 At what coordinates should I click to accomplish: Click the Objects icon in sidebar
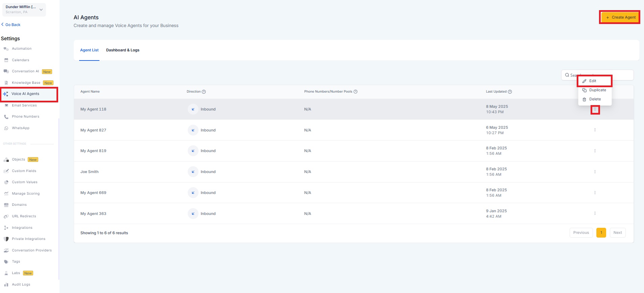click(6, 160)
